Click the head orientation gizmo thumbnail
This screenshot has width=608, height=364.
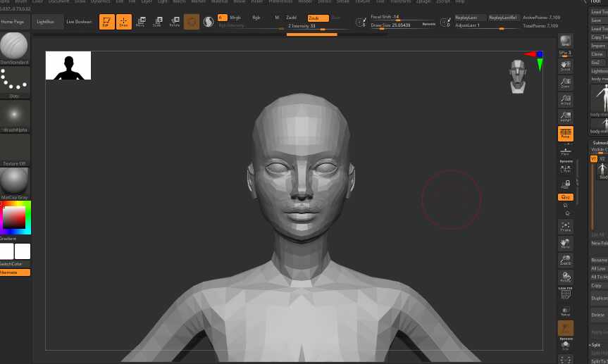[x=518, y=75]
